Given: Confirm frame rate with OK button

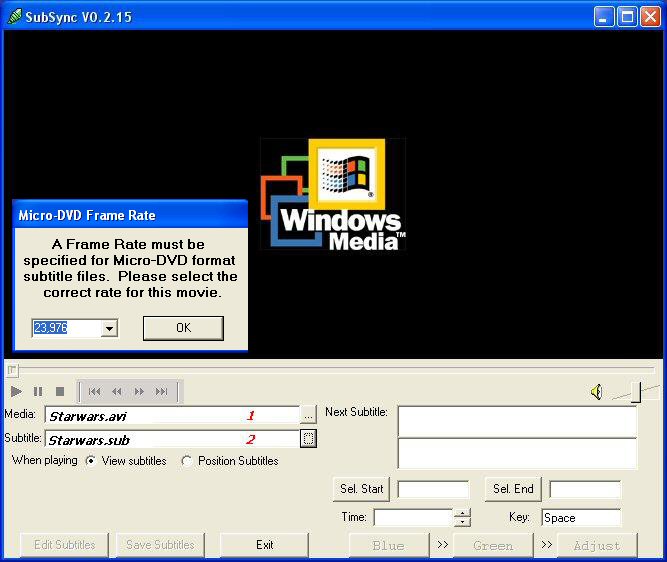Looking at the screenshot, I should point(183,328).
